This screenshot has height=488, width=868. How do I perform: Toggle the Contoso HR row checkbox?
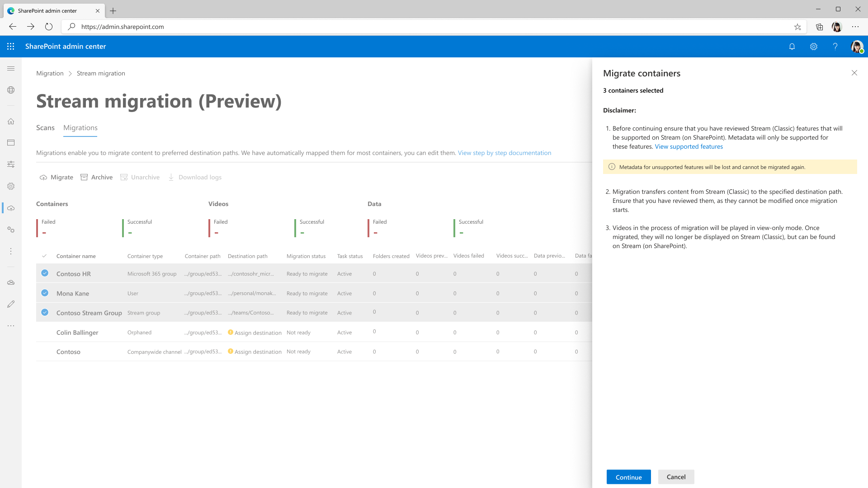coord(45,273)
